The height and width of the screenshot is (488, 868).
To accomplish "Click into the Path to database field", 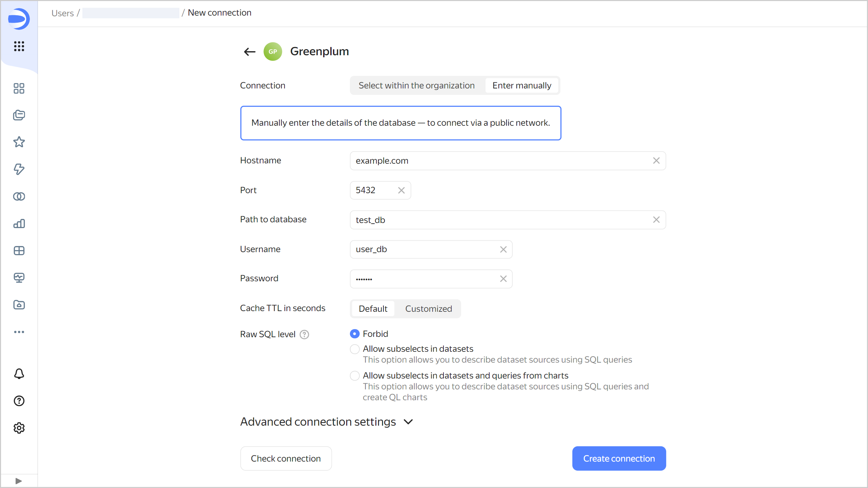I will [x=502, y=220].
